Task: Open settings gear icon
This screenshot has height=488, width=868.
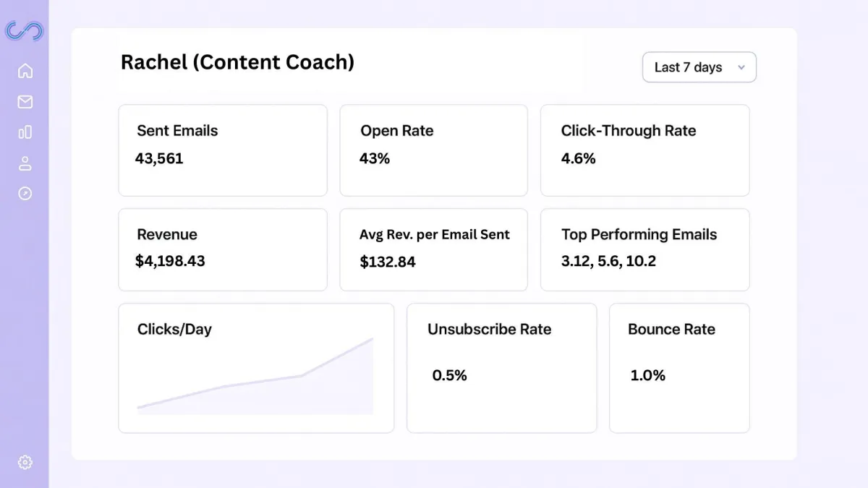Action: coord(25,462)
